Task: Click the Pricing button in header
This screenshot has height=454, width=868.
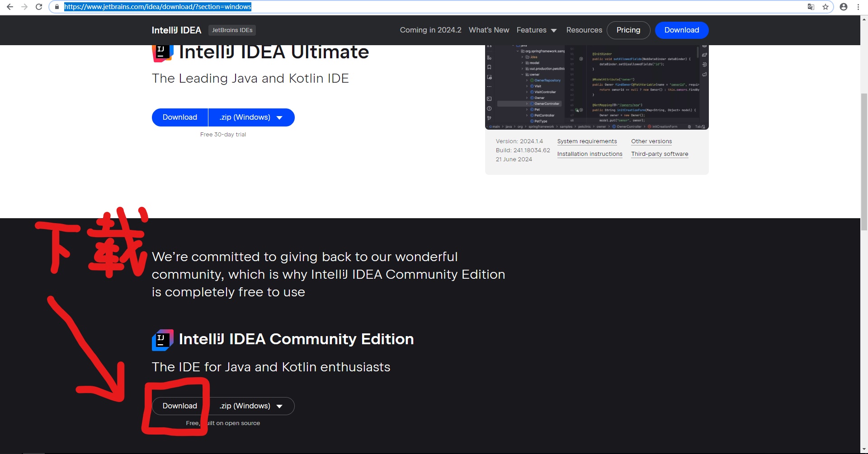Action: (628, 30)
